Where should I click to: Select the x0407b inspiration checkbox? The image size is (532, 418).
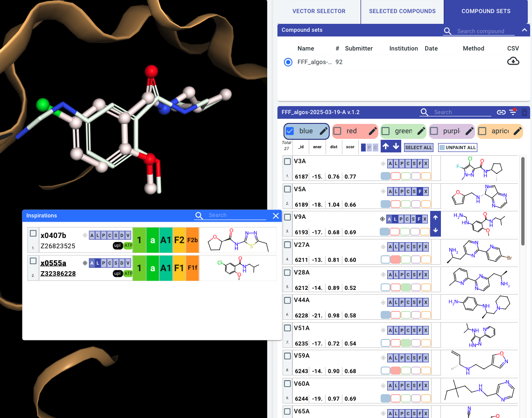click(33, 233)
